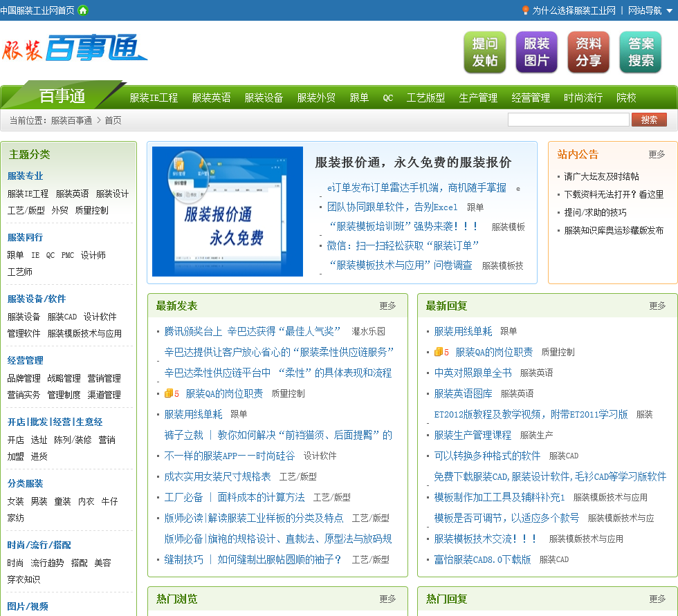This screenshot has width=678, height=616.
Task: Open the 经营管理 nav item
Action: (x=531, y=98)
